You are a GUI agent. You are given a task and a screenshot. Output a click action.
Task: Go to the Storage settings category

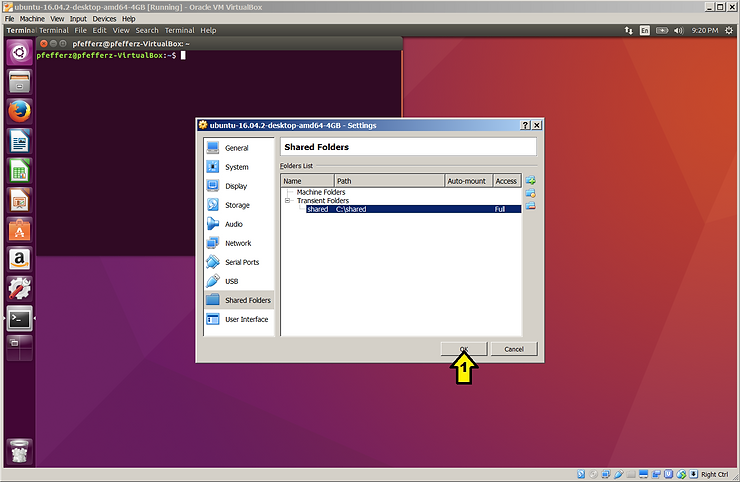coord(237,205)
